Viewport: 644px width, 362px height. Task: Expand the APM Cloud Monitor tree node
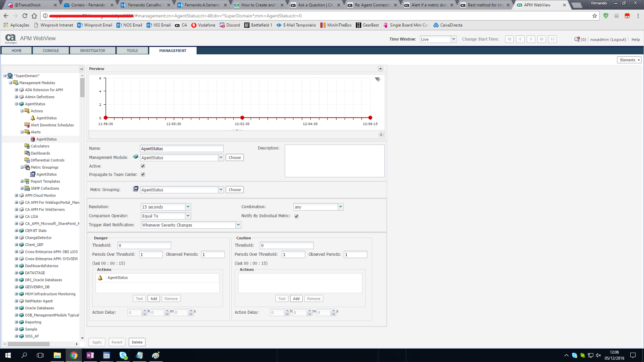[x=17, y=195]
